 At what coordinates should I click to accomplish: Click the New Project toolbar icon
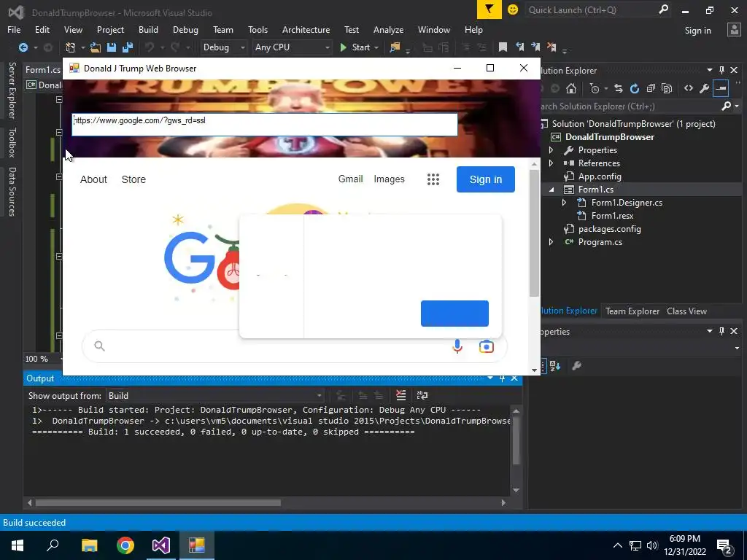click(71, 47)
